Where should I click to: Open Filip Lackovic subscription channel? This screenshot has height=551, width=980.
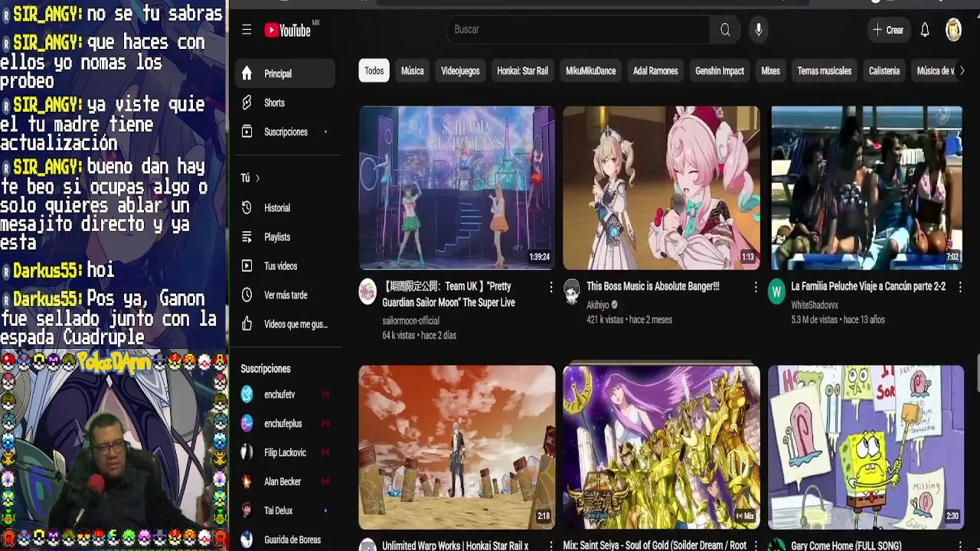click(285, 453)
